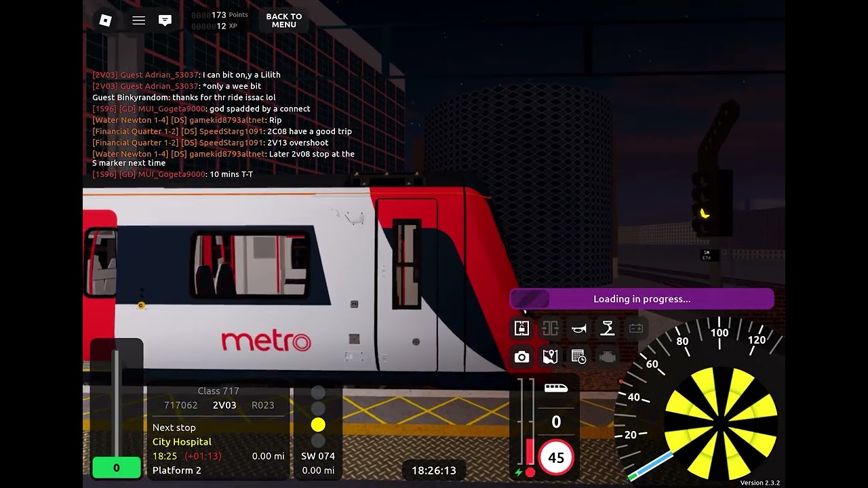Screen dimensions: 868x488
Task: Click headcode 2V03 in train panel
Action: pyautogui.click(x=224, y=405)
